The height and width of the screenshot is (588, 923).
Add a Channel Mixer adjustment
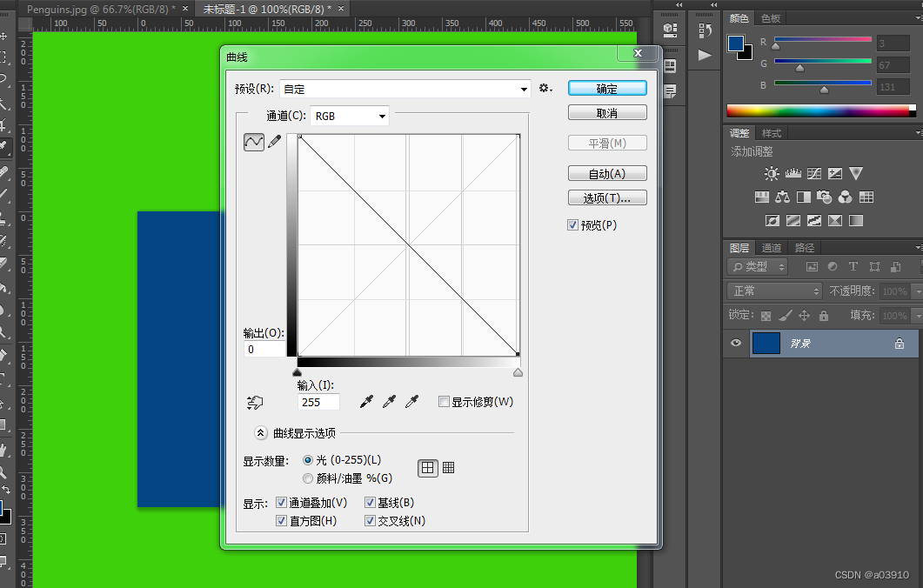click(845, 197)
